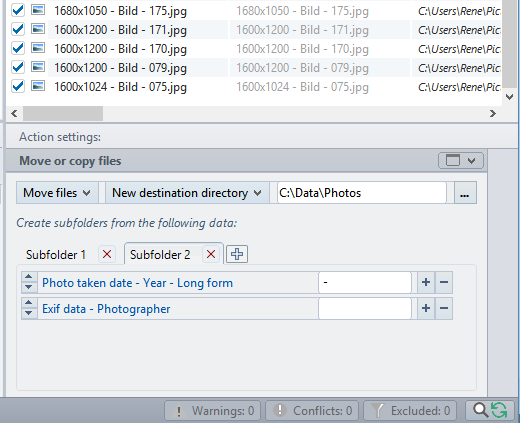Open panel layout dropdown in action header

461,161
